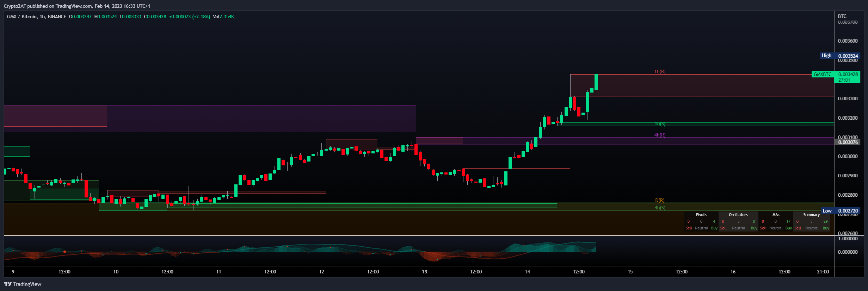Click date 11 on the time axis
The height and width of the screenshot is (291, 868).
click(x=218, y=272)
